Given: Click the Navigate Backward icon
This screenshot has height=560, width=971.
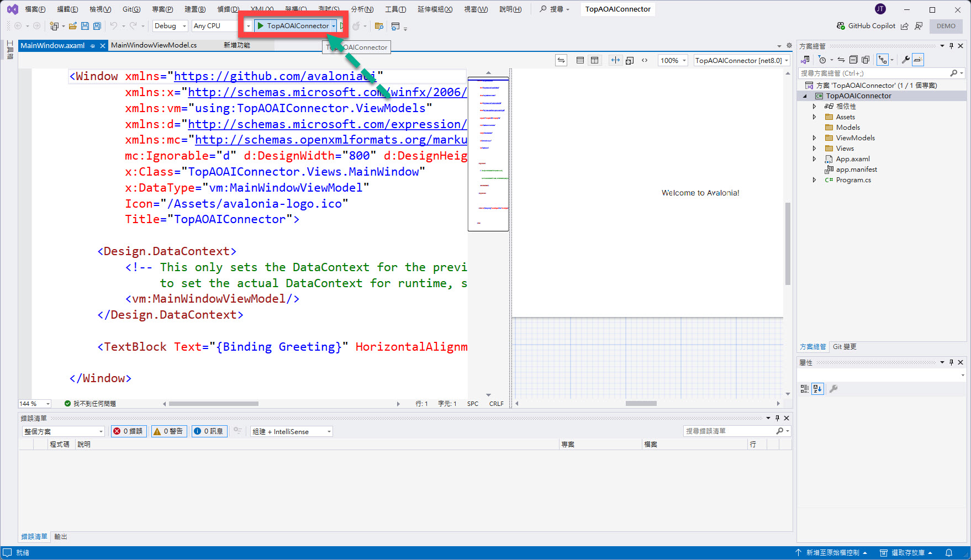Looking at the screenshot, I should [x=18, y=26].
